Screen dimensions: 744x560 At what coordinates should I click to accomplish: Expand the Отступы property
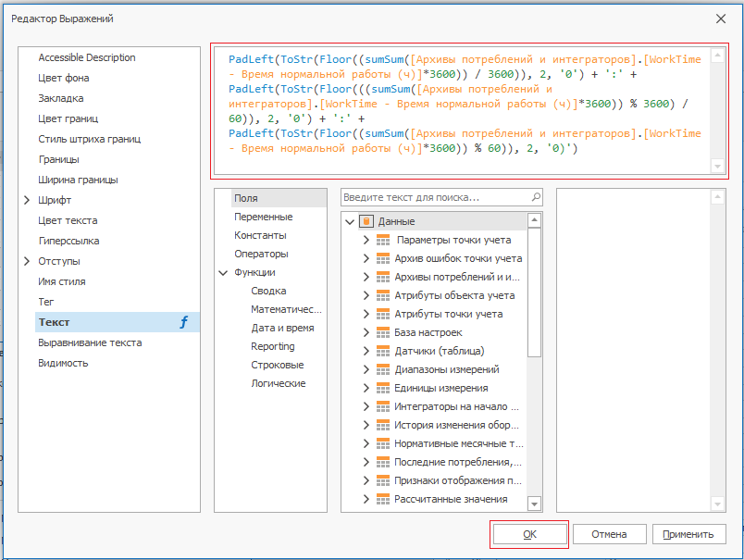[x=27, y=262]
